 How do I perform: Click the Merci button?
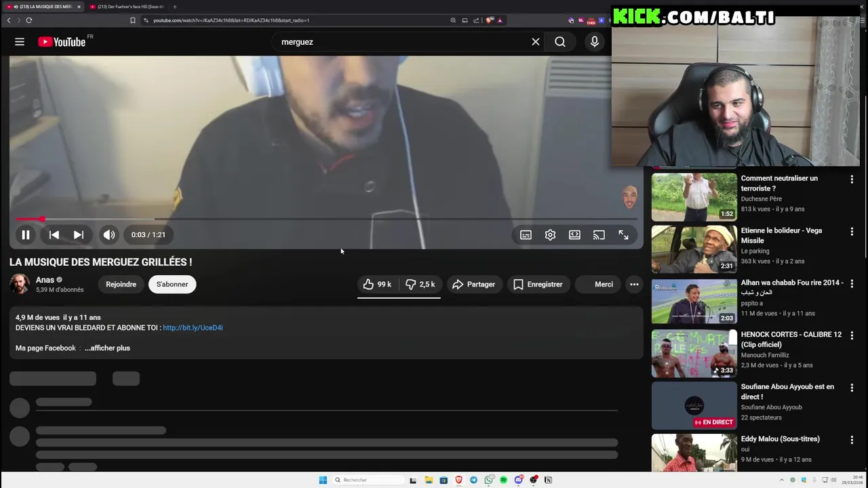(597, 285)
